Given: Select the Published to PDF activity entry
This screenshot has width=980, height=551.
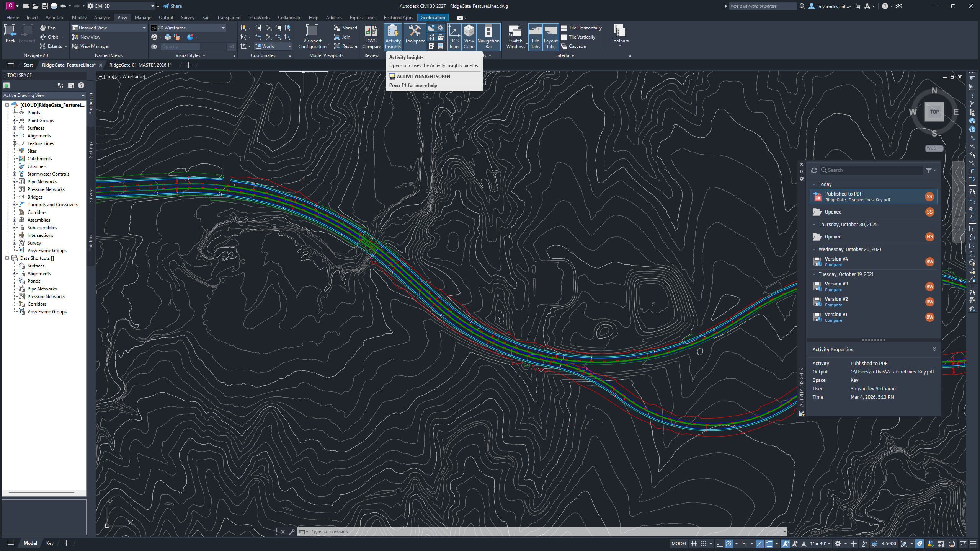Looking at the screenshot, I should point(873,197).
